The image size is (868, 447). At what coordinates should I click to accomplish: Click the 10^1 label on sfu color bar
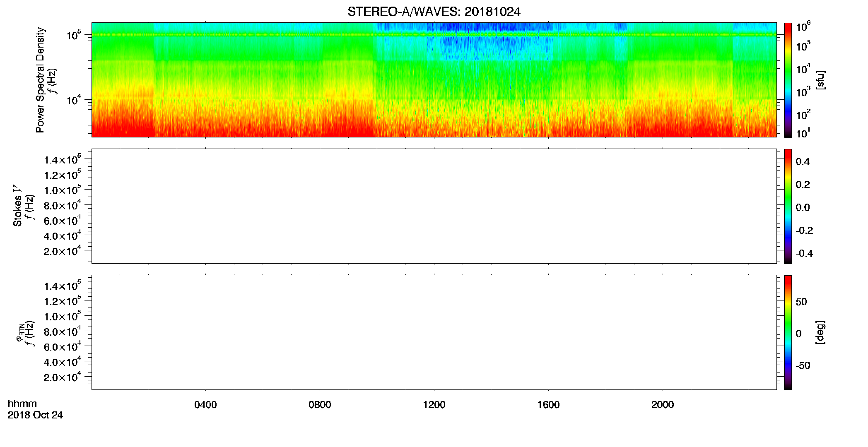pos(803,133)
